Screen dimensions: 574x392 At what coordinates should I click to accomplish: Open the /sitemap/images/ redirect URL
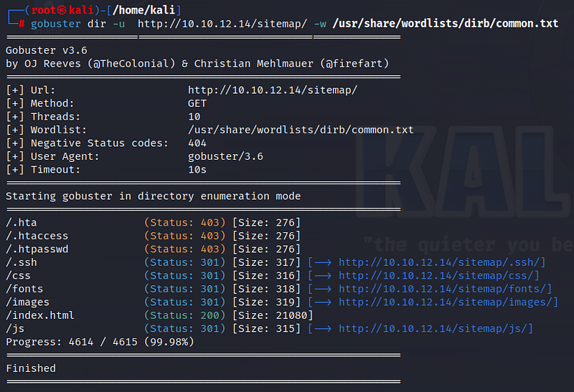(x=448, y=302)
